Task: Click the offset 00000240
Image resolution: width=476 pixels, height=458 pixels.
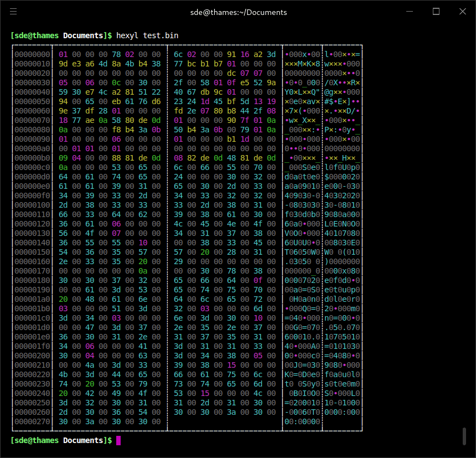Action: point(32,393)
